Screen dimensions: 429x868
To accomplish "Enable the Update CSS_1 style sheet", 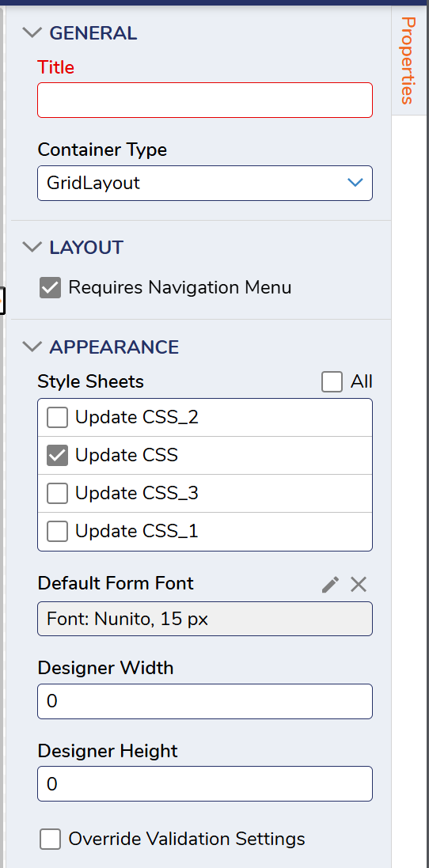I will tap(58, 532).
